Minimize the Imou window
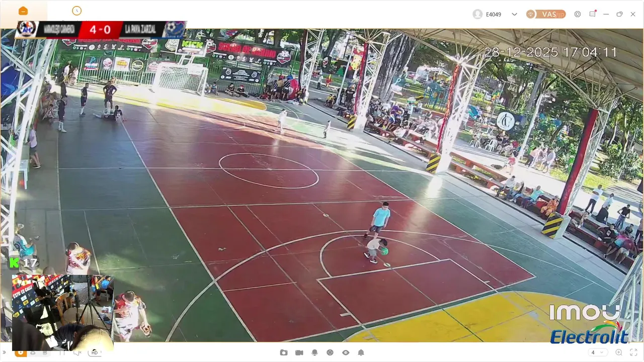Viewport: 644px width, 362px height. (606, 14)
